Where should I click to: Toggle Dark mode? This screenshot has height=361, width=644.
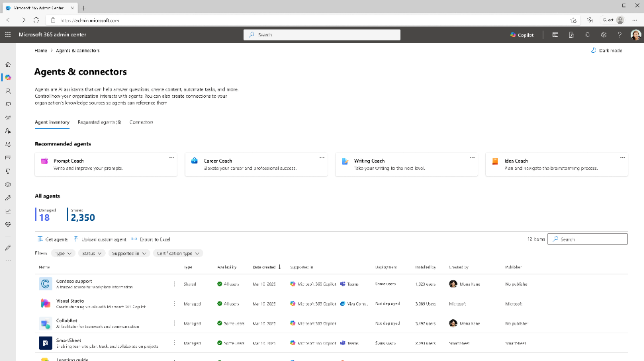(607, 50)
